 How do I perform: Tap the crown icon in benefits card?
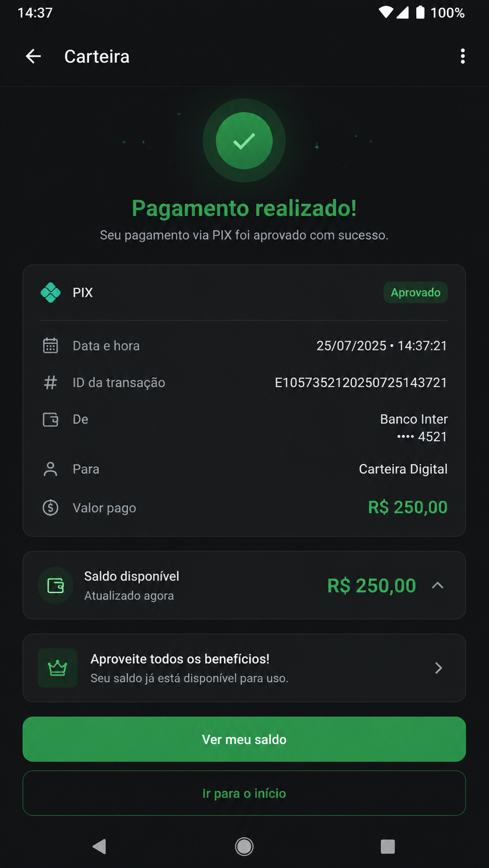pos(58,668)
